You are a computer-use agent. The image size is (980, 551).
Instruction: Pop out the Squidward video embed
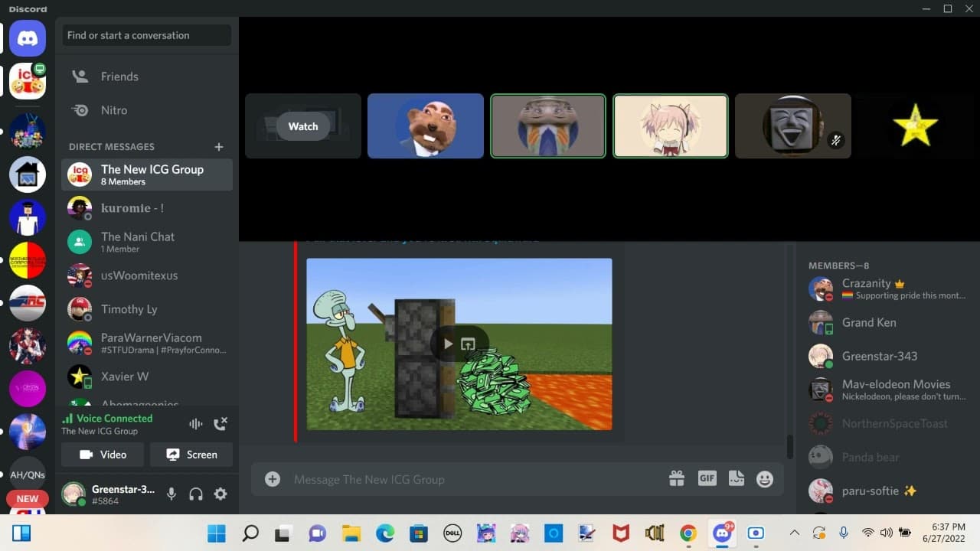tap(469, 344)
